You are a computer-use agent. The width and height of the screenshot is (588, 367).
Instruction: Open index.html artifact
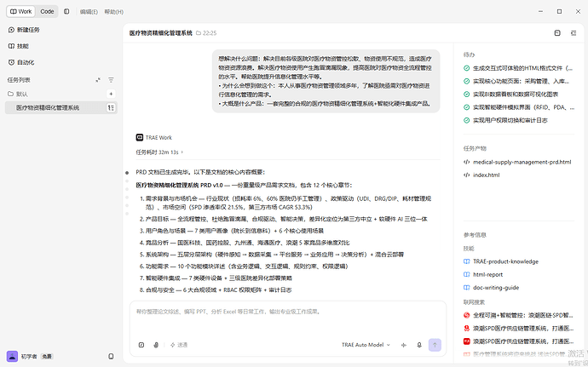click(486, 175)
